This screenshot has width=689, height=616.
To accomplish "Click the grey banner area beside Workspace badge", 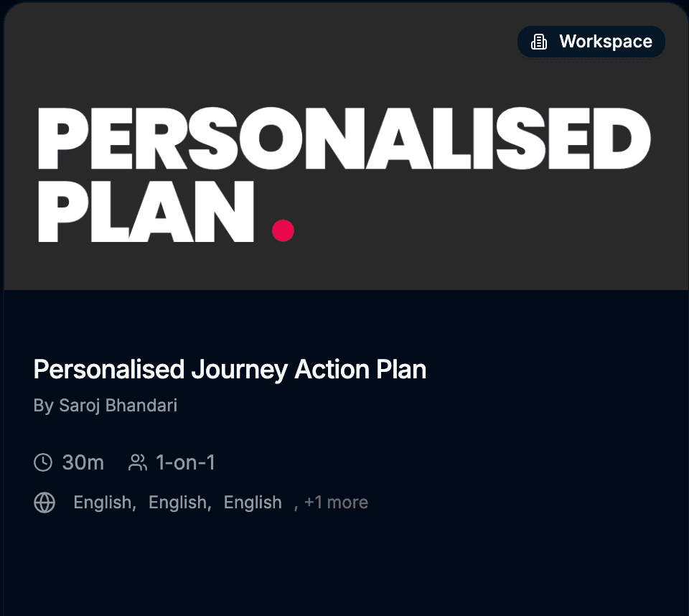I will click(287, 43).
